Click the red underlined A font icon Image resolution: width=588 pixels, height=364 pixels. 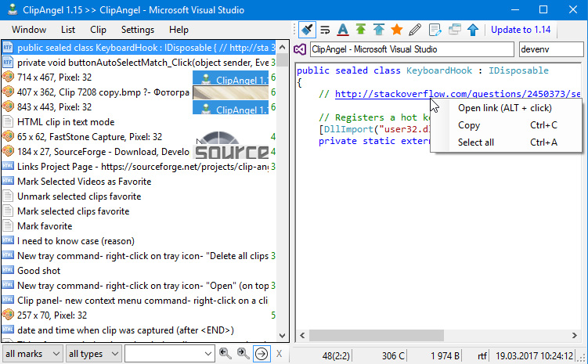point(342,30)
